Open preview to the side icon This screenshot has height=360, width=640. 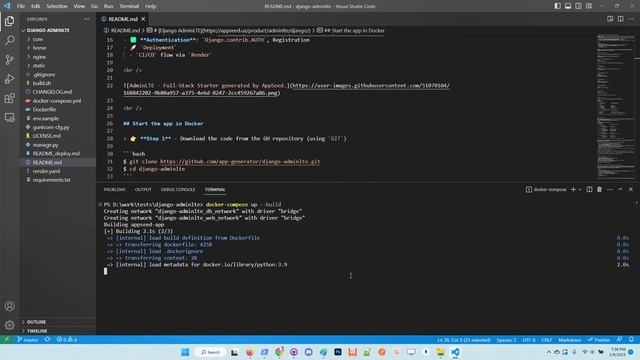[610, 19]
